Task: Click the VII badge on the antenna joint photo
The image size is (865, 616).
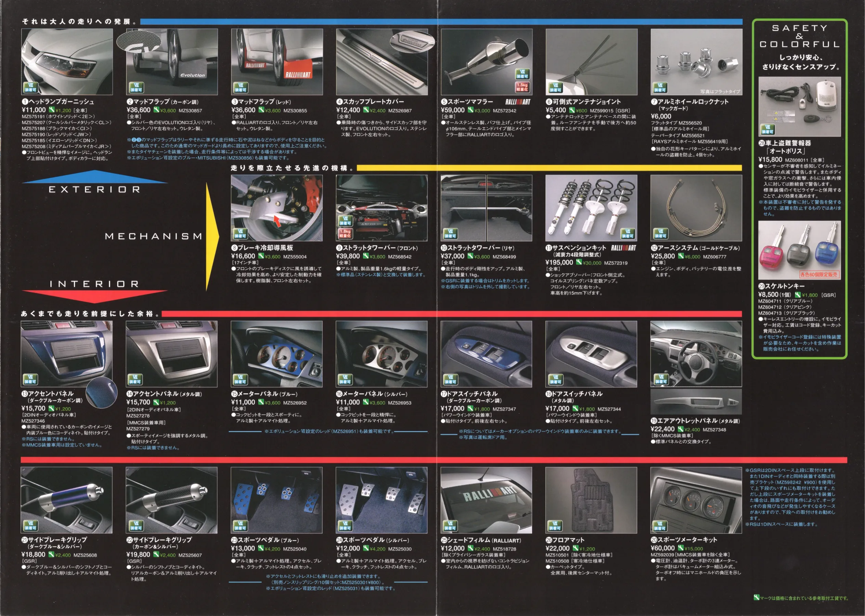Action: tap(556, 88)
